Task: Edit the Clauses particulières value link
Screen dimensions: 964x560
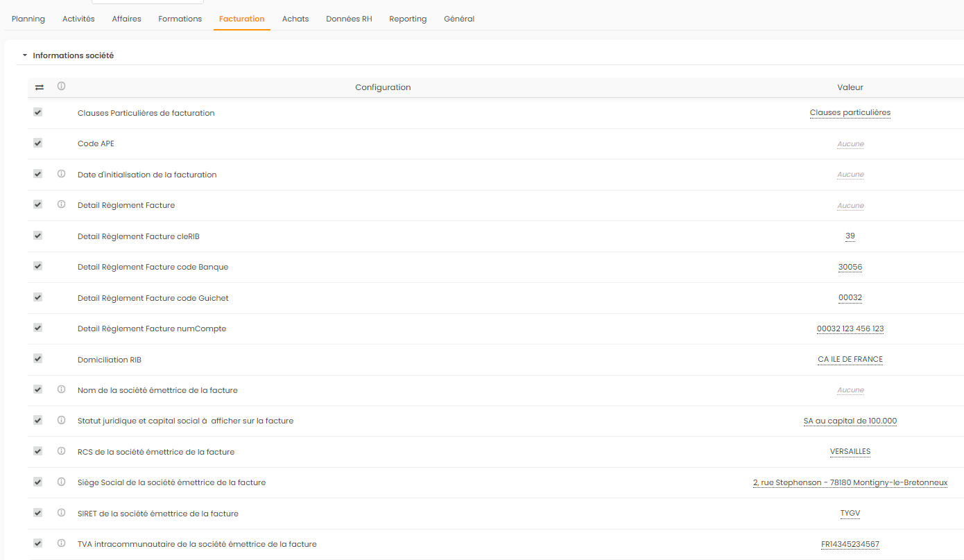Action: click(850, 112)
